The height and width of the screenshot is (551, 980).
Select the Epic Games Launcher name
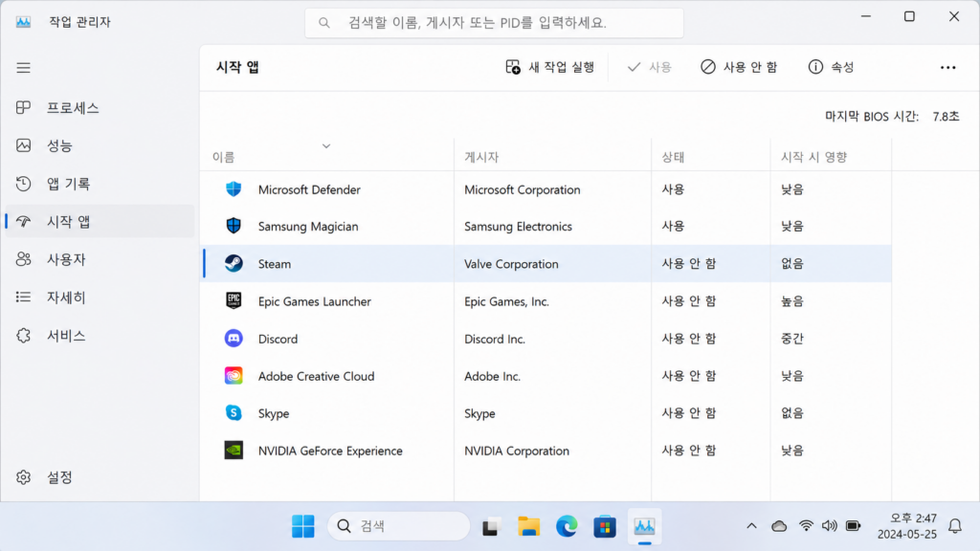(314, 301)
